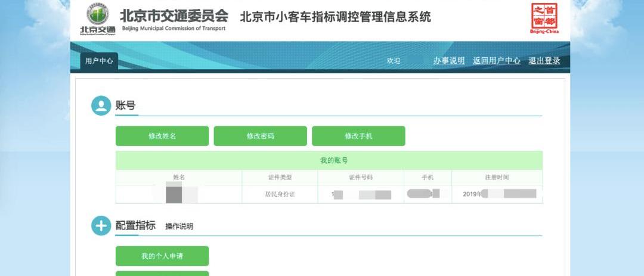Click the 账号 section heading
The width and height of the screenshot is (644, 276).
click(x=125, y=106)
